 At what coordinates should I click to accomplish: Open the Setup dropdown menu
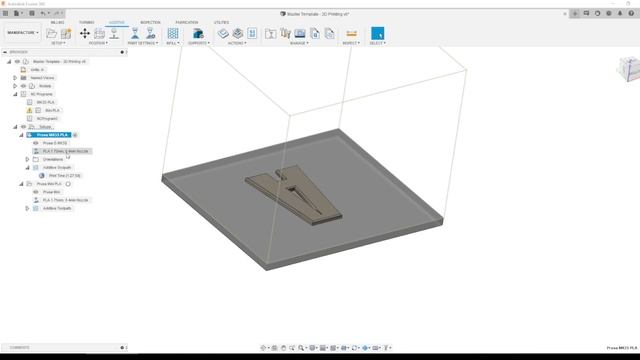point(58,43)
